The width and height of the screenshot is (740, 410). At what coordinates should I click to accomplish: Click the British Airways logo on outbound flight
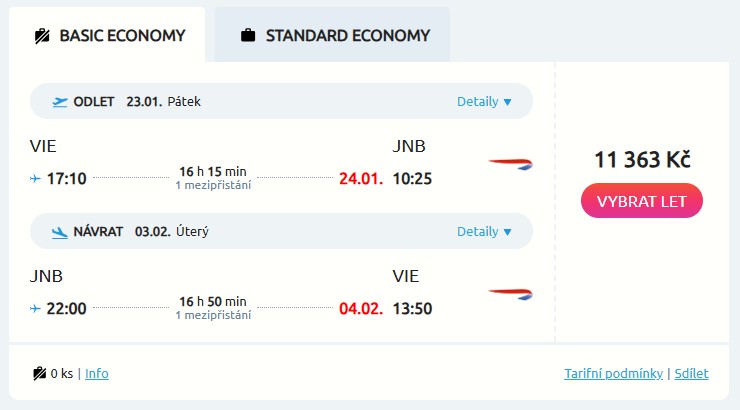tap(510, 163)
